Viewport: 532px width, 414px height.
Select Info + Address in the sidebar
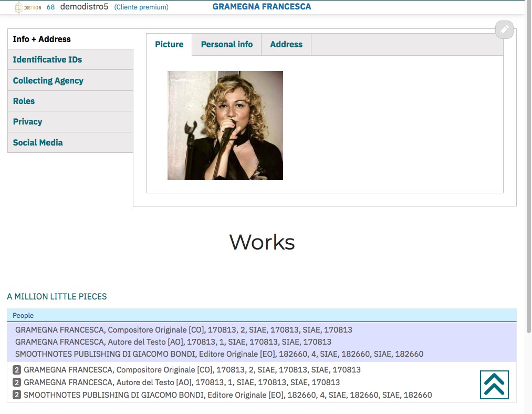70,39
